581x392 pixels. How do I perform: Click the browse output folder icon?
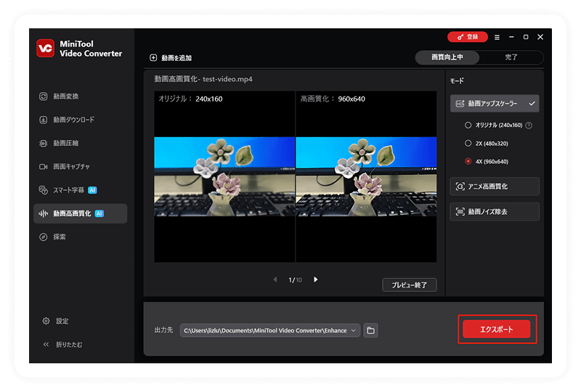[x=370, y=330]
